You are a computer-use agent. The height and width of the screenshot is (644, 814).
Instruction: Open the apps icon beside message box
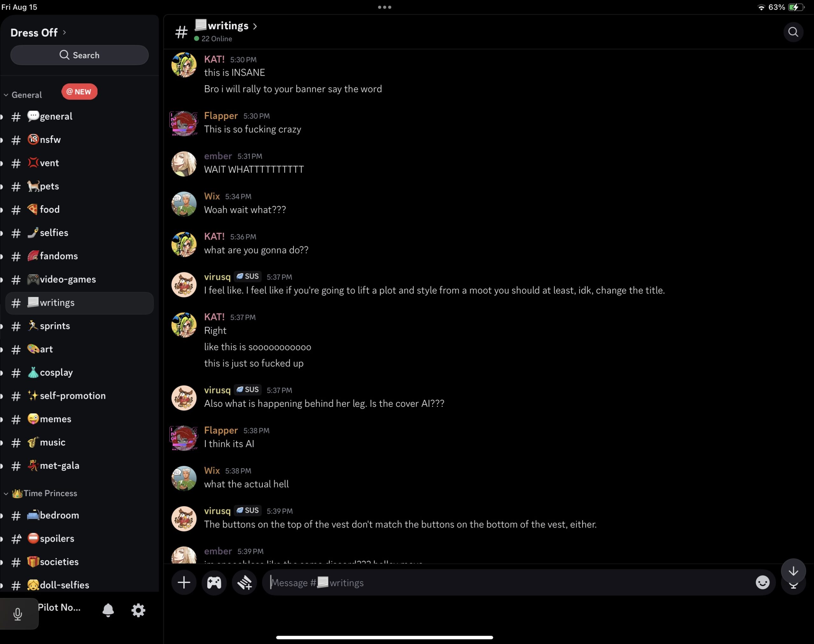coord(244,583)
